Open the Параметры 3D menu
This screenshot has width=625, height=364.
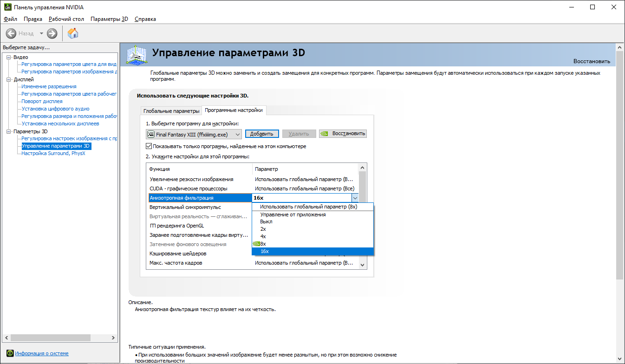pyautogui.click(x=109, y=19)
